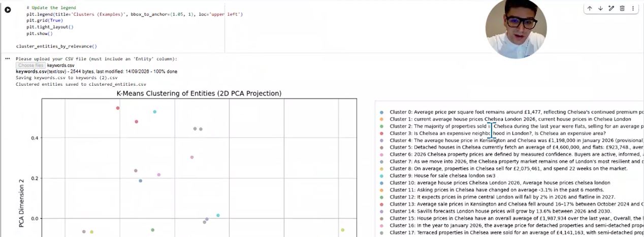Viewport: 644px width, 237px height.
Task: Click legend entry Cluster 16 detached and semi-detached
Action: (x=517, y=225)
